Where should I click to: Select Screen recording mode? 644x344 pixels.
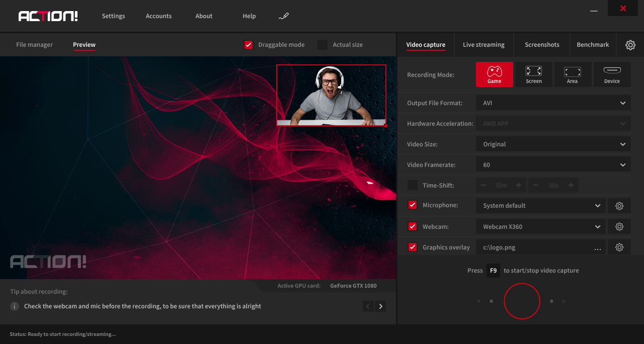pyautogui.click(x=534, y=74)
